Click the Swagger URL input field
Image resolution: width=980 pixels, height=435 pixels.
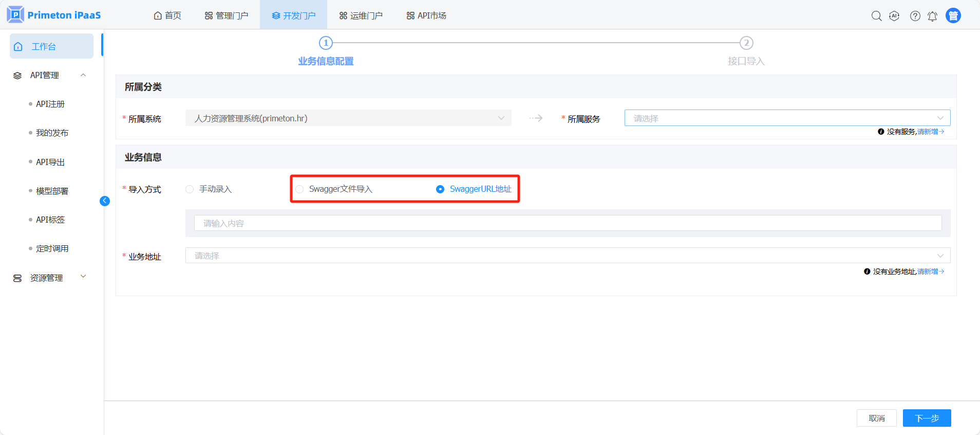coord(567,223)
